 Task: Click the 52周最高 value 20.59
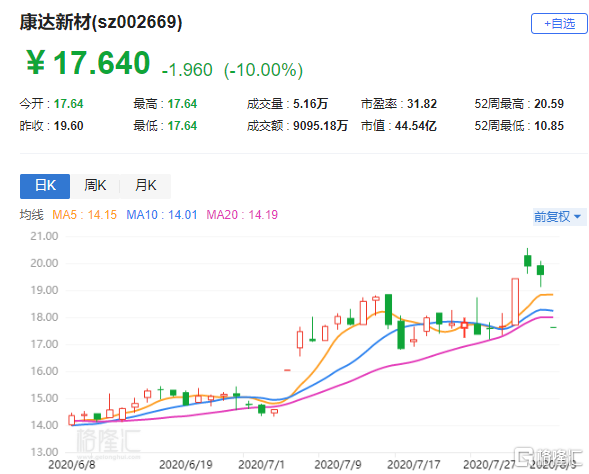pos(549,104)
